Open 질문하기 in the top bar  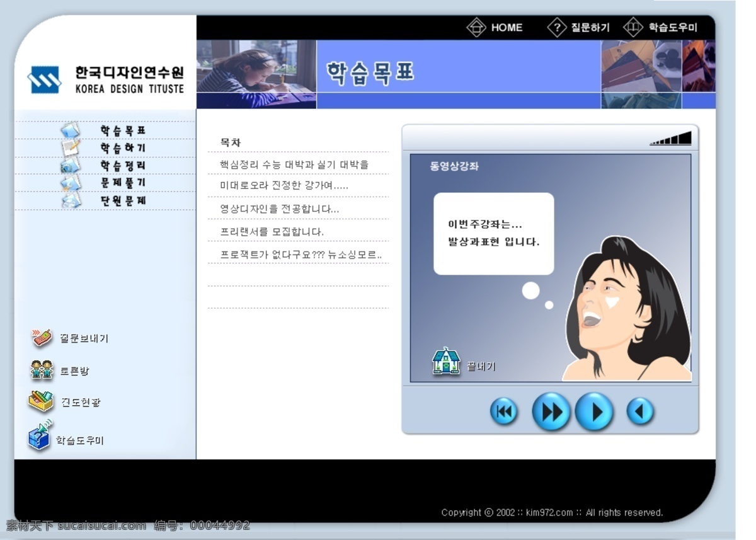point(591,28)
